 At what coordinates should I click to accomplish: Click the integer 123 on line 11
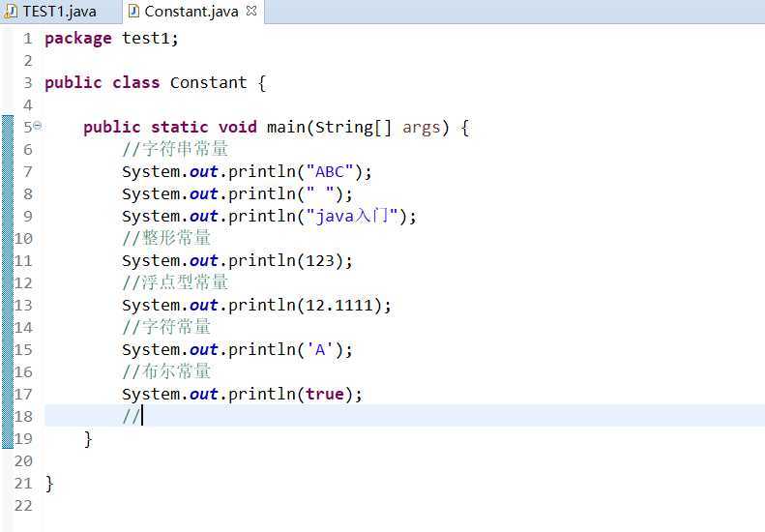pyautogui.click(x=320, y=260)
